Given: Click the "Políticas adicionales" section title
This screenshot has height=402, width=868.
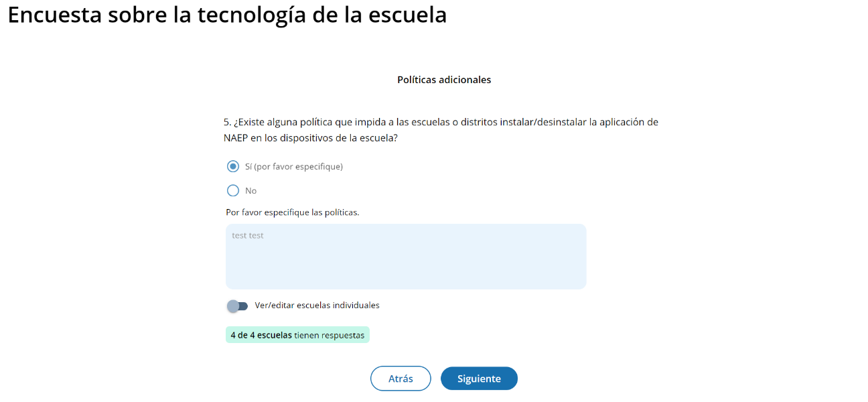Looking at the screenshot, I should point(444,80).
